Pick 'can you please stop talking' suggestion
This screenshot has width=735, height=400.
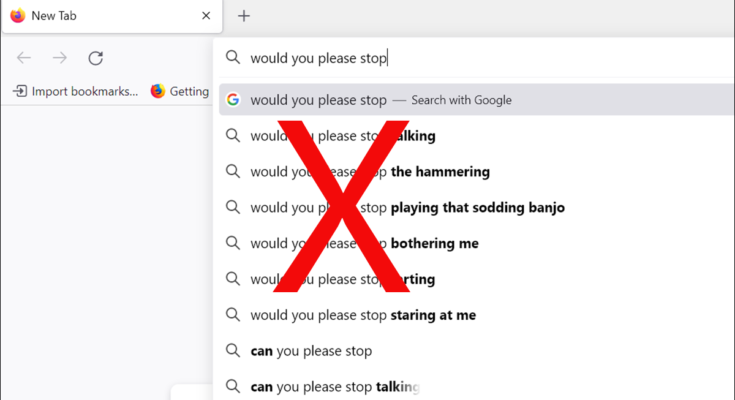click(334, 386)
